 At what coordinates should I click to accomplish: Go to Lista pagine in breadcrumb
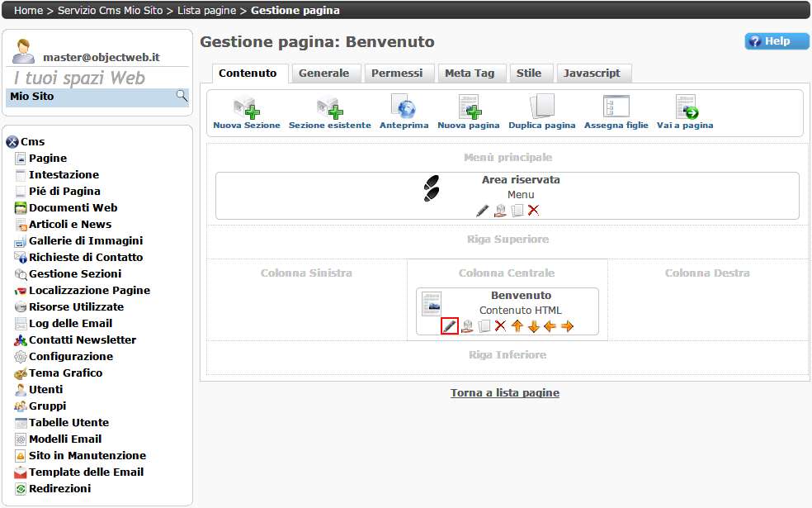208,11
